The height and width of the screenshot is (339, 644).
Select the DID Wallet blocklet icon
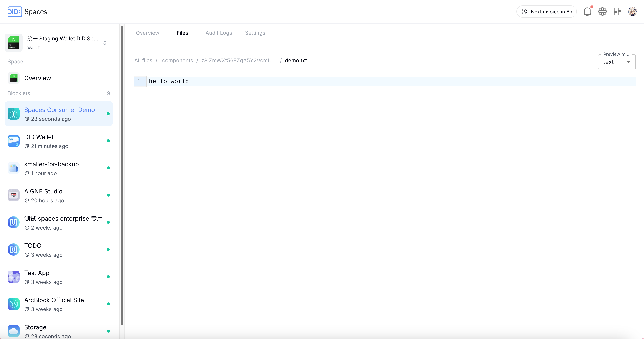pyautogui.click(x=14, y=141)
